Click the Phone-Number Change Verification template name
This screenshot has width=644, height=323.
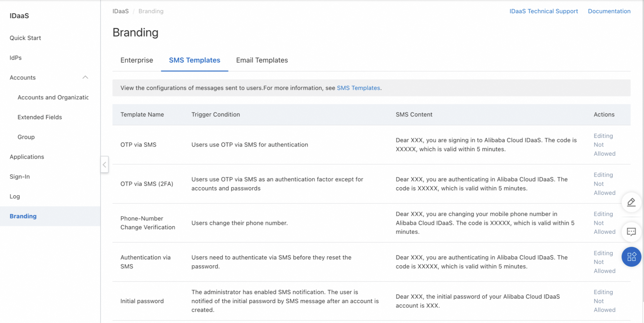[148, 223]
